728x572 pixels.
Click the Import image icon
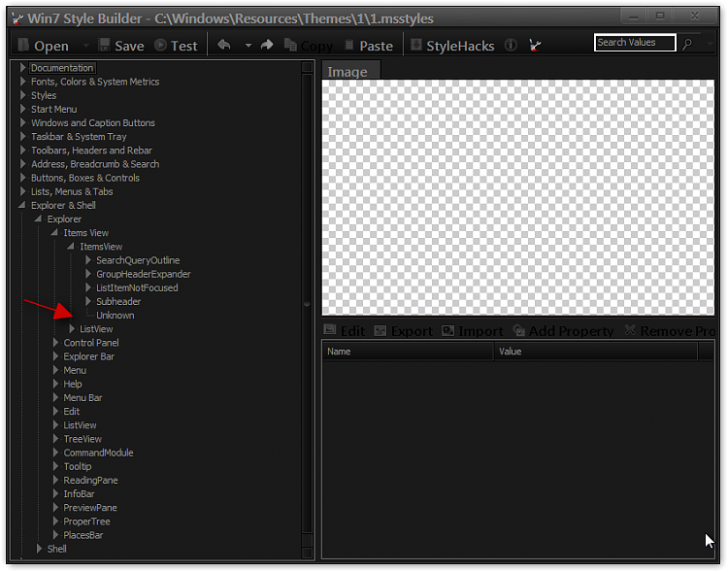[x=448, y=330]
